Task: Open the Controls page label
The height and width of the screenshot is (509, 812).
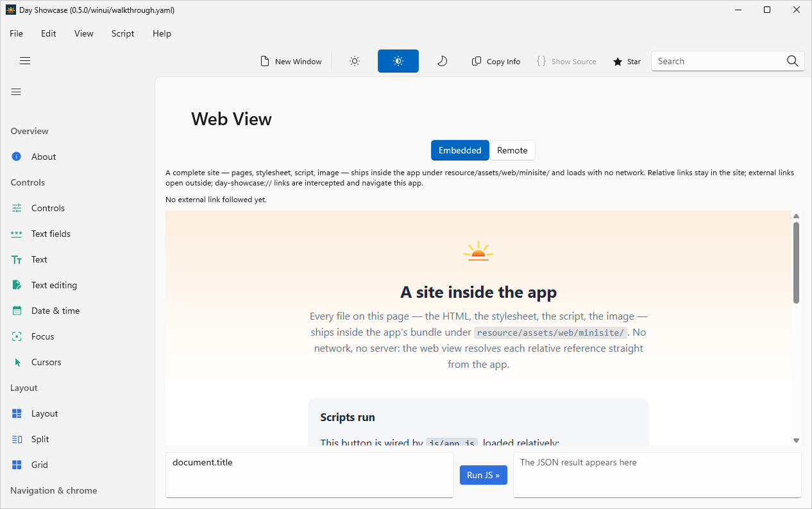Action: point(48,208)
